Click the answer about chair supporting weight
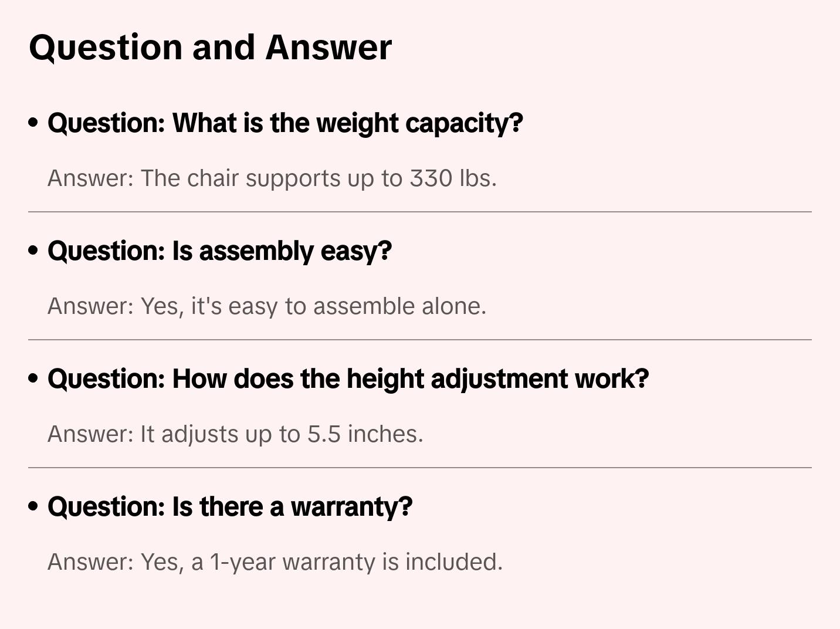 coord(272,178)
